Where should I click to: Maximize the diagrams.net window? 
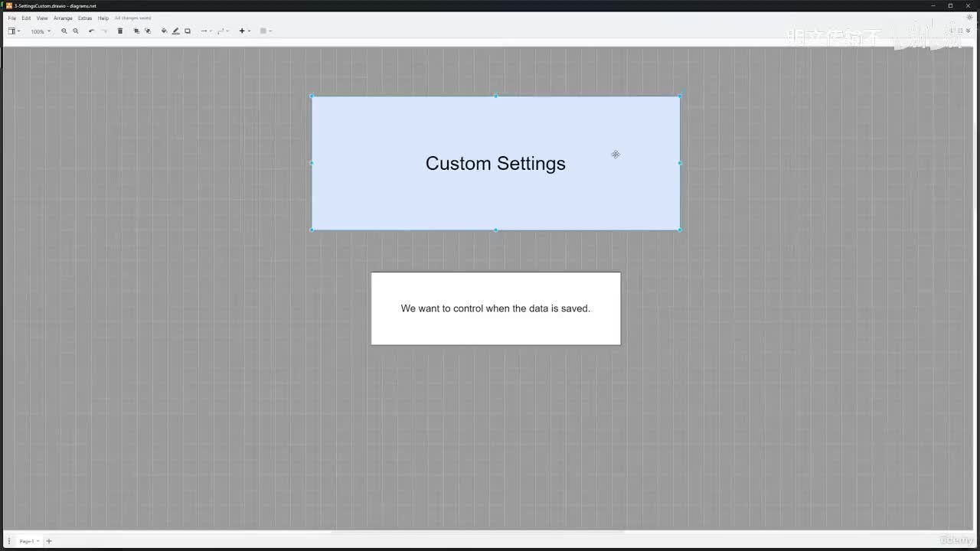point(951,5)
